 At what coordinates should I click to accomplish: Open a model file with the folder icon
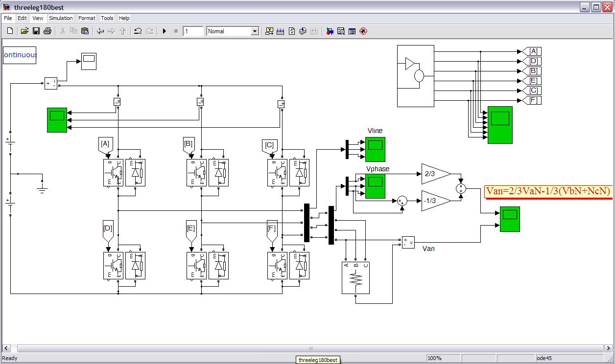click(x=24, y=31)
